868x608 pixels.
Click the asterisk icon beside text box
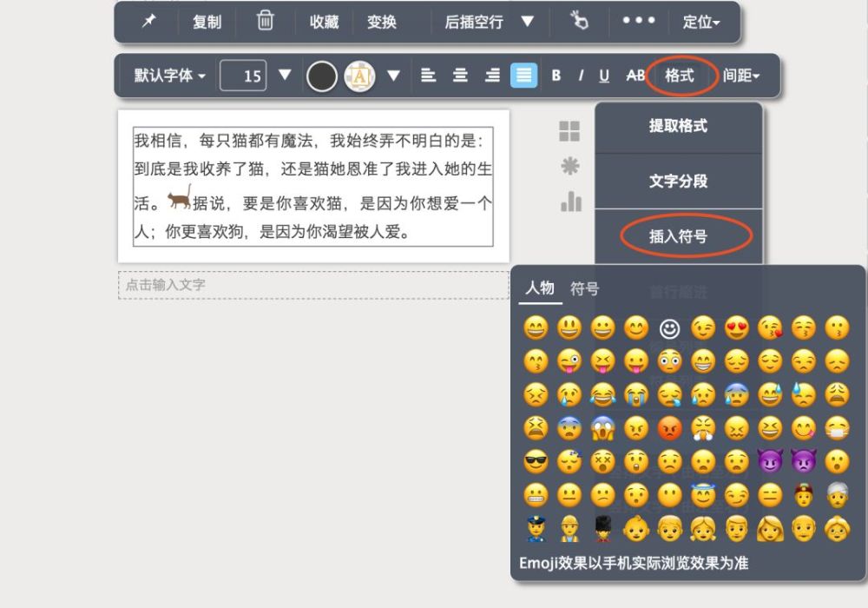pos(569,166)
